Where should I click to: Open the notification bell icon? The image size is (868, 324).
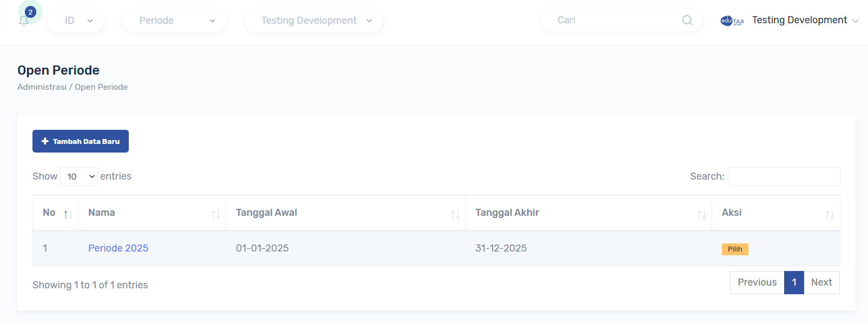[24, 21]
